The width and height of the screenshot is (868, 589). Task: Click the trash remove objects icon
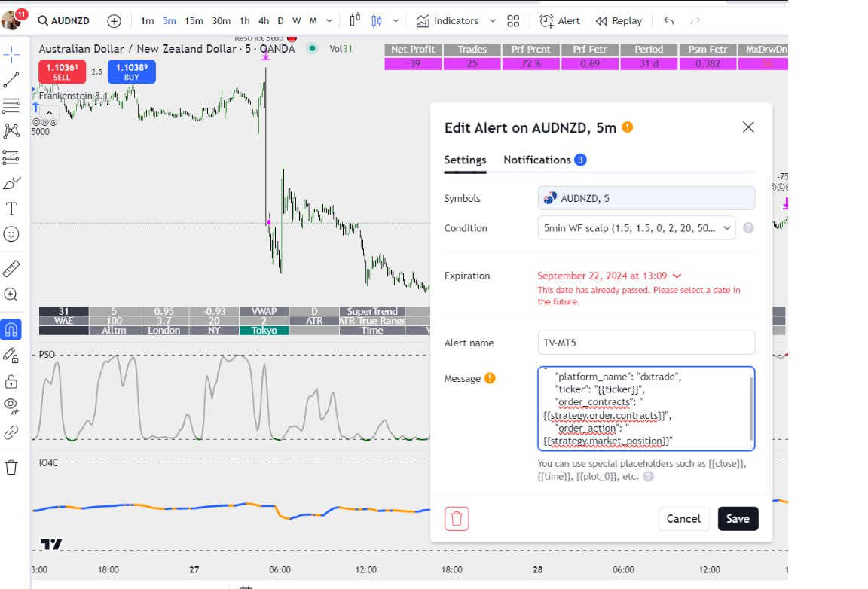(11, 467)
